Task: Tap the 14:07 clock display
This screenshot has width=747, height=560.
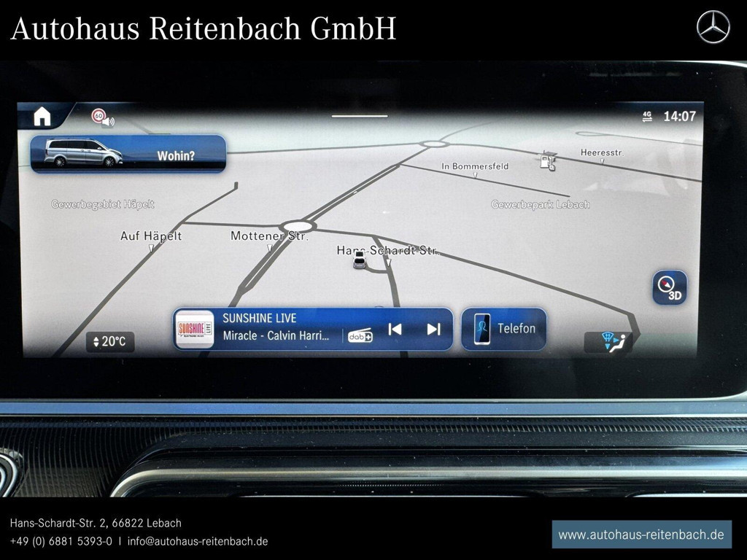Action: tap(679, 116)
